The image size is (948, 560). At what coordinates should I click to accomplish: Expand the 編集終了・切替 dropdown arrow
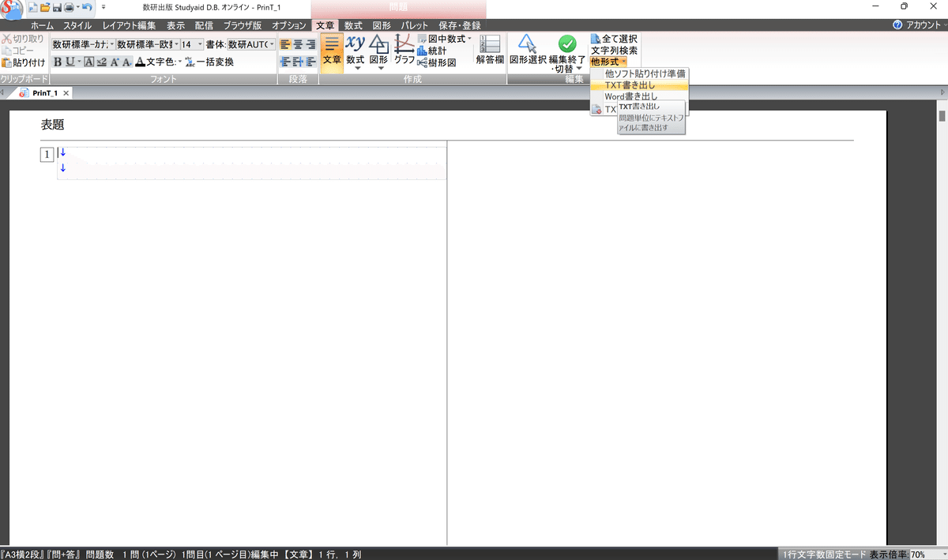pyautogui.click(x=579, y=68)
